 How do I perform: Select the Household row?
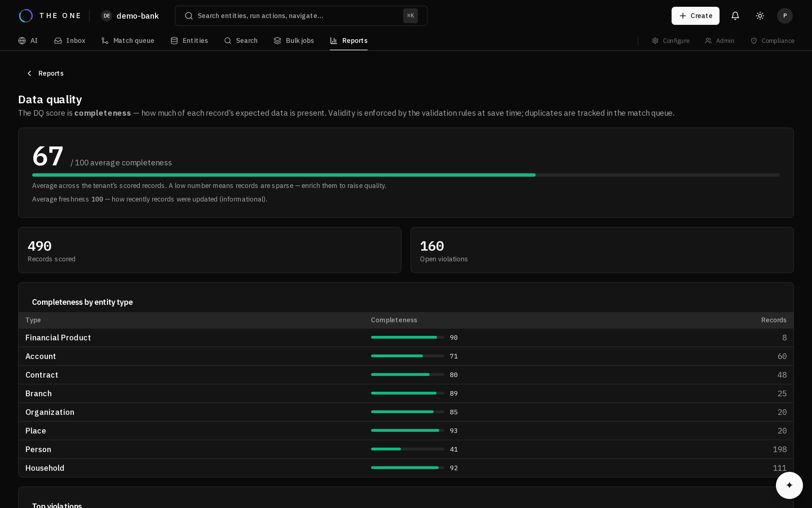point(406,468)
